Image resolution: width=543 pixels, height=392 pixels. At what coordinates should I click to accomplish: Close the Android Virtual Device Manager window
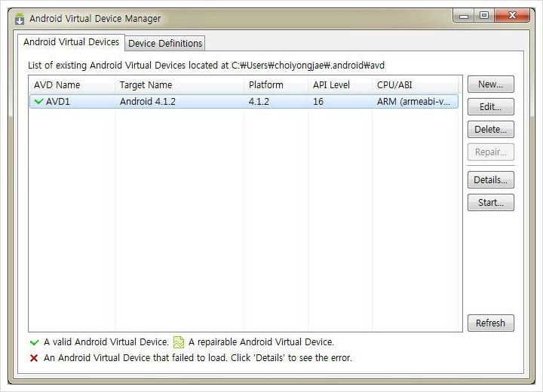click(512, 16)
